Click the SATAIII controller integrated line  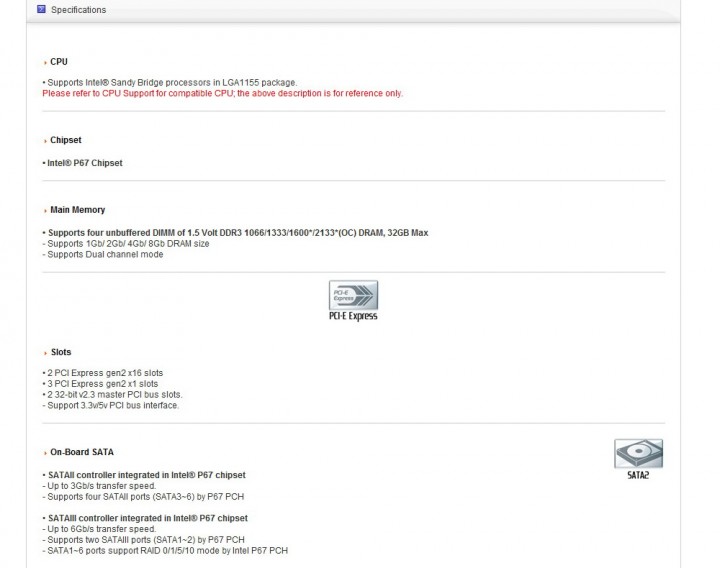[145, 518]
